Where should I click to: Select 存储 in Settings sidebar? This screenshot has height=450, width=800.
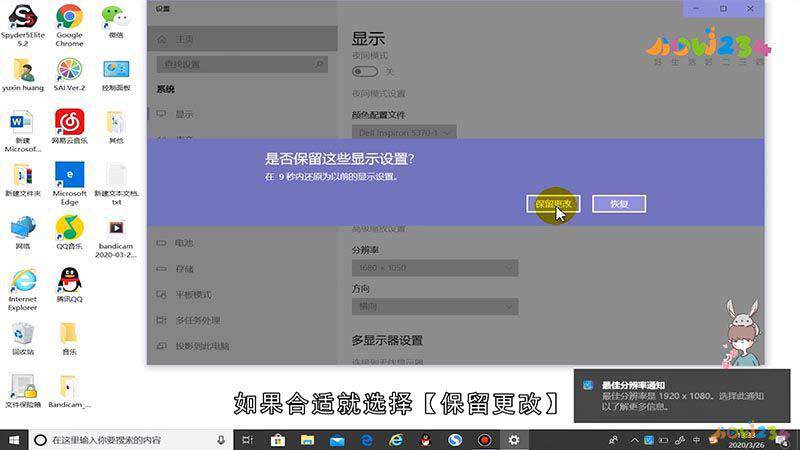click(x=242, y=269)
